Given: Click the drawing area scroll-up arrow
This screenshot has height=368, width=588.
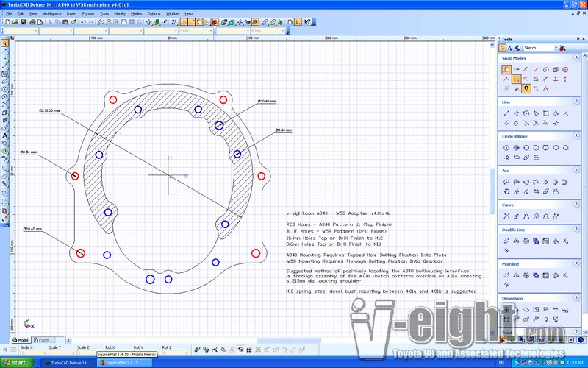Looking at the screenshot, I should pos(492,45).
